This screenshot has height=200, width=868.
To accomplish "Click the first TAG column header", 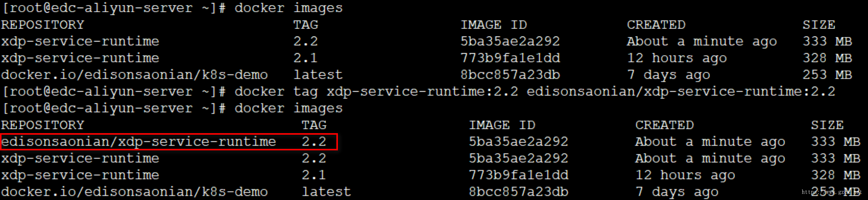I will click(306, 25).
